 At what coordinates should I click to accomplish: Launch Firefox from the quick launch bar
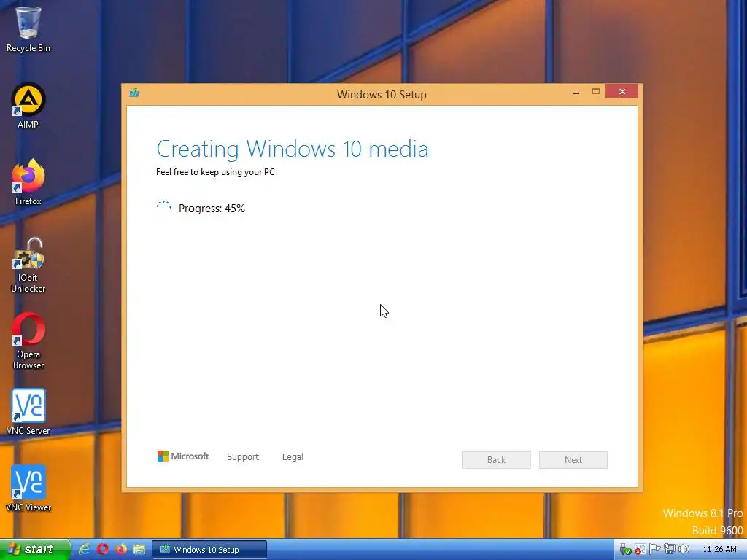121,549
